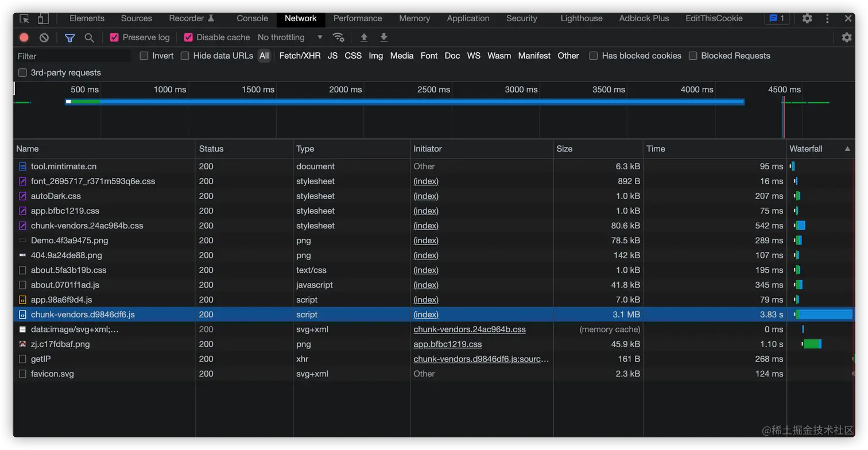Switch to the Console tab
868x450 pixels.
[x=253, y=18]
